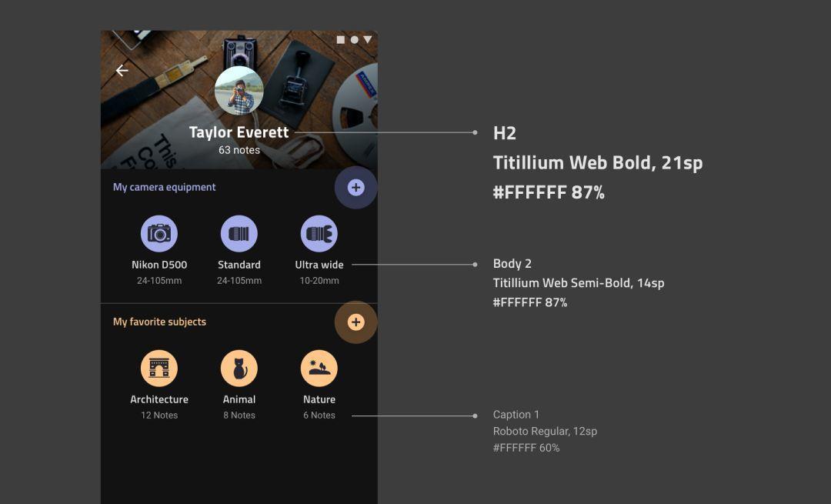This screenshot has height=504, width=831.
Task: Click the Architecture label
Action: (x=159, y=399)
